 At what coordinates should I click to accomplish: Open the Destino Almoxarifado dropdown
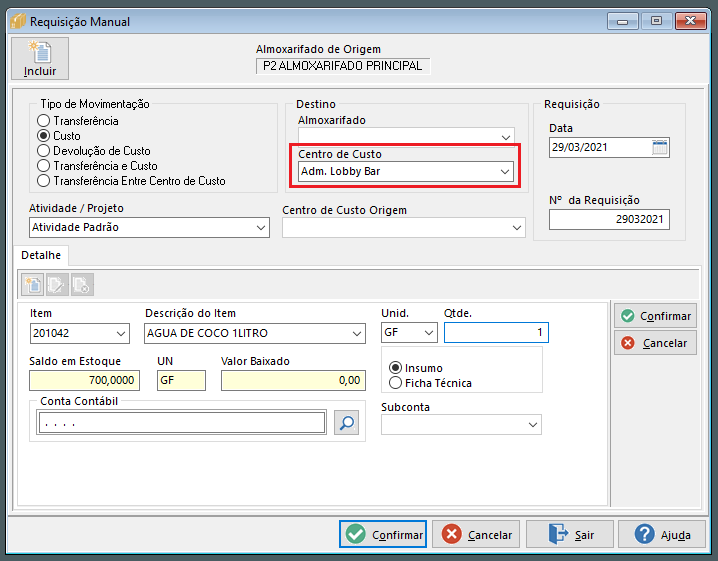(506, 137)
